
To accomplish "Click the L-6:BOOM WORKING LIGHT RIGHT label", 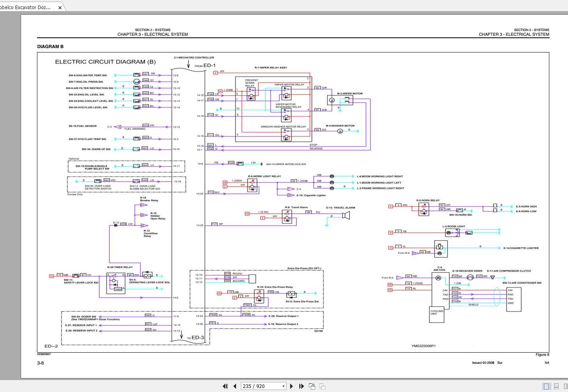I will 380,176.
